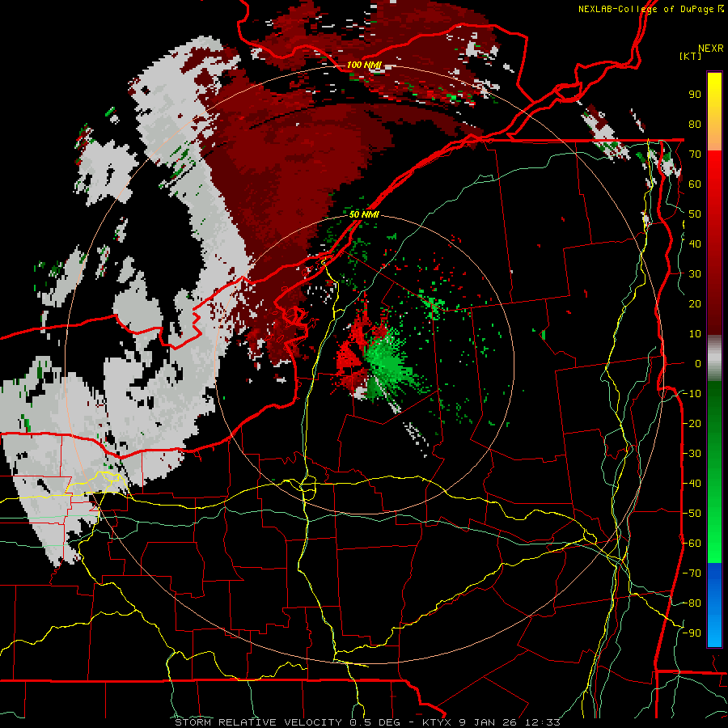Viewport: 728px width, 728px height.
Task: Select the -60 value on velocity scale
Action: pos(692,544)
